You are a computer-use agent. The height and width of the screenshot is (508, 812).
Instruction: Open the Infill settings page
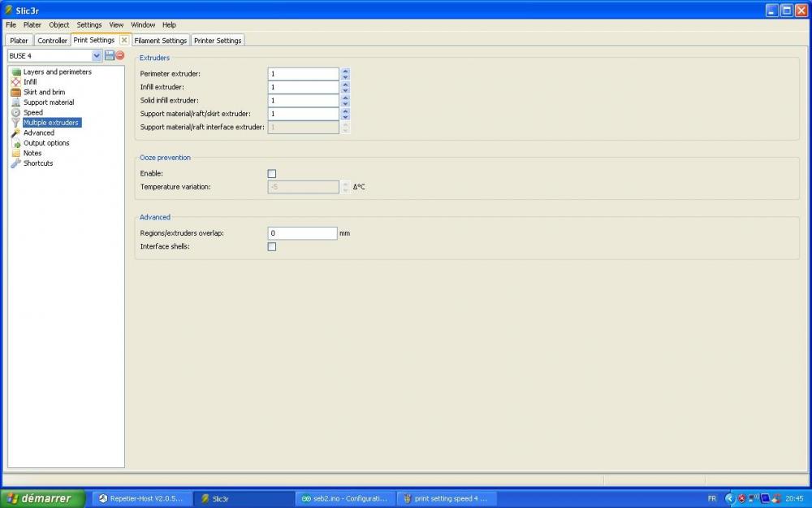[30, 82]
